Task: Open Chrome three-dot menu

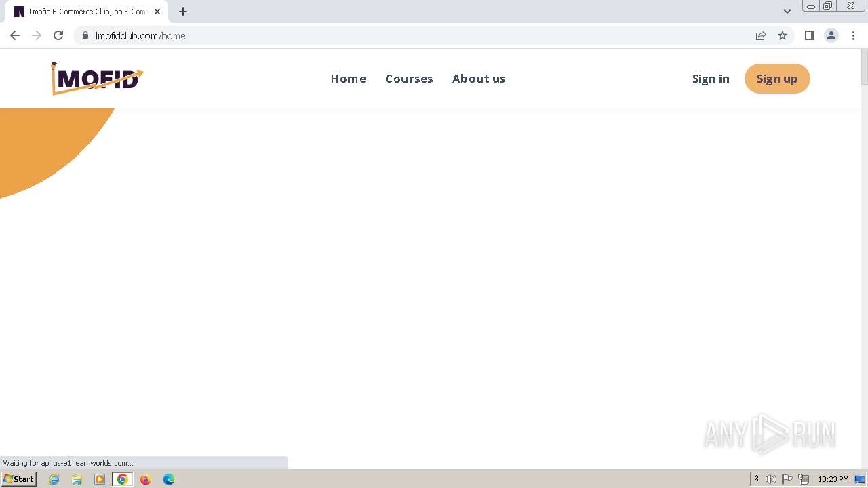Action: tap(854, 35)
